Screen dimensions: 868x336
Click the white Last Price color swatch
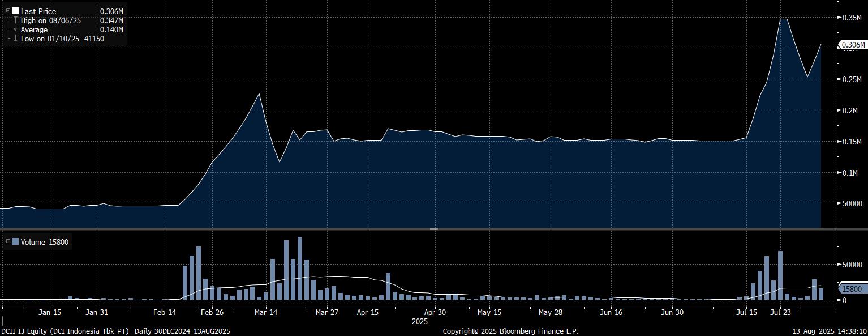15,11
